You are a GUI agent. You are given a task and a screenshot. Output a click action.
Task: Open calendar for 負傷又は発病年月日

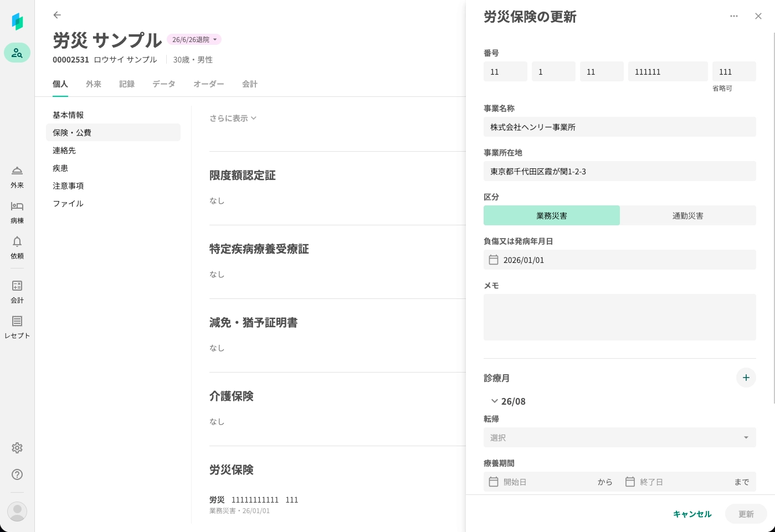click(494, 260)
